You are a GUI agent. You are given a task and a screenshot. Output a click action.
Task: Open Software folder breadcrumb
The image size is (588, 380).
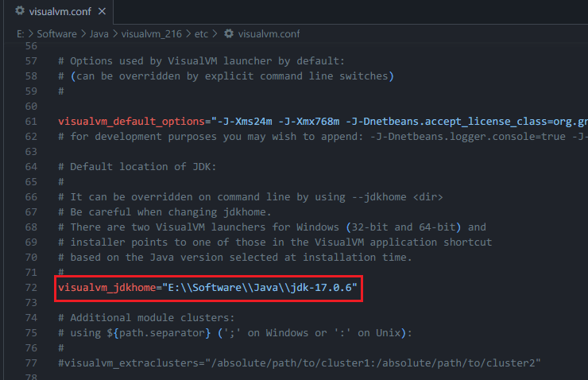pos(56,33)
